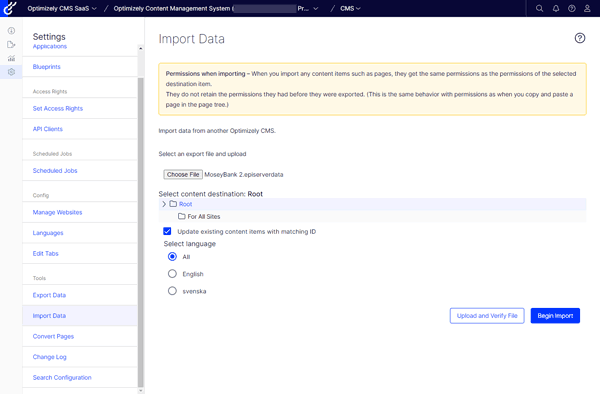Screen dimensions: 600x394
Task: Open Scheduled Jobs settings item
Action: [x=55, y=171]
